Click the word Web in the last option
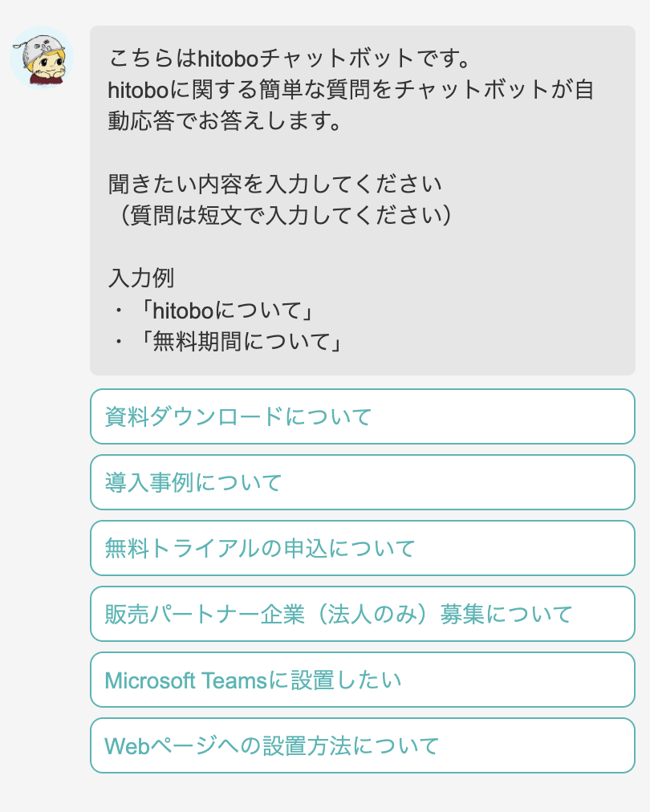This screenshot has height=812, width=650. pos(127,746)
